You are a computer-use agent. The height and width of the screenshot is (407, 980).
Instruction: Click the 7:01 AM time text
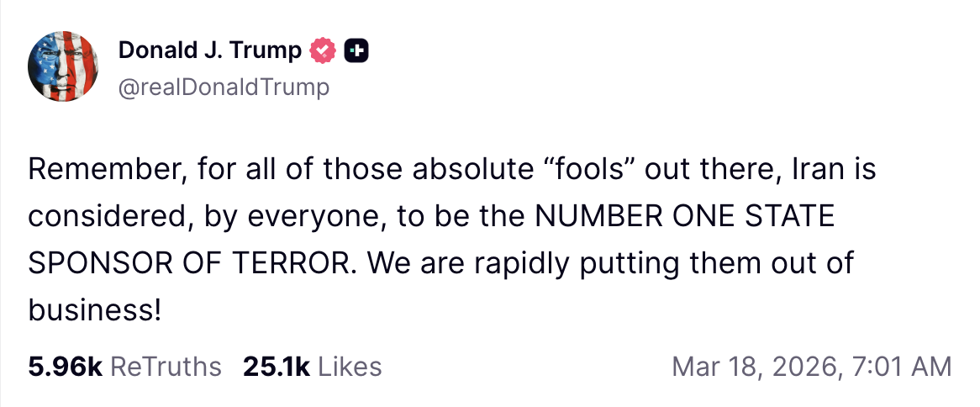click(899, 367)
